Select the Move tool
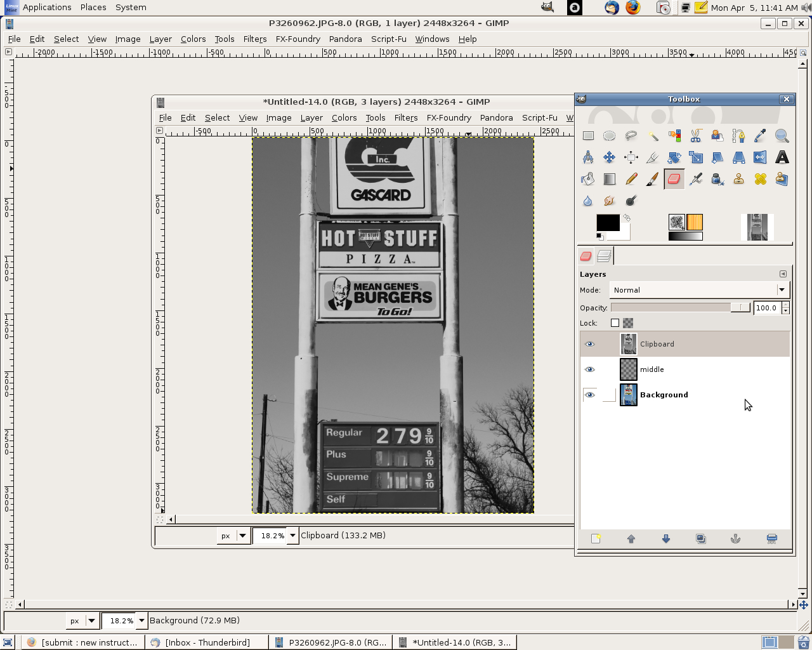812x650 pixels. click(x=610, y=157)
